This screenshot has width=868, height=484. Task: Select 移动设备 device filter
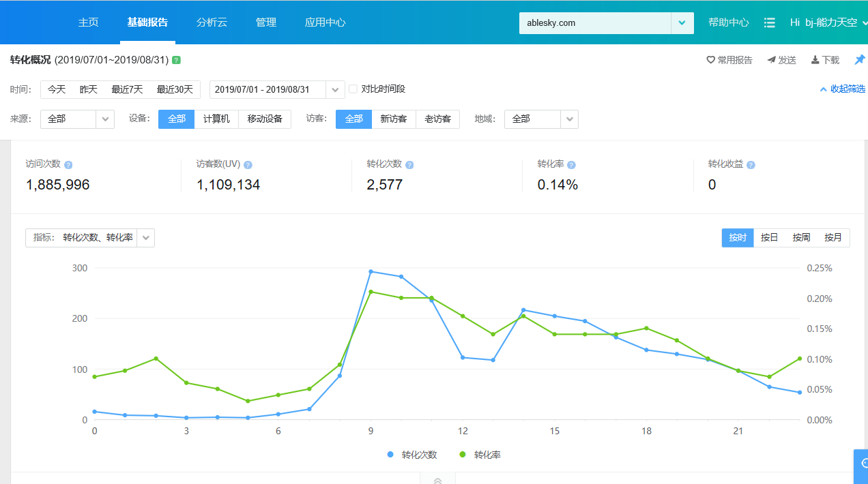[x=265, y=119]
